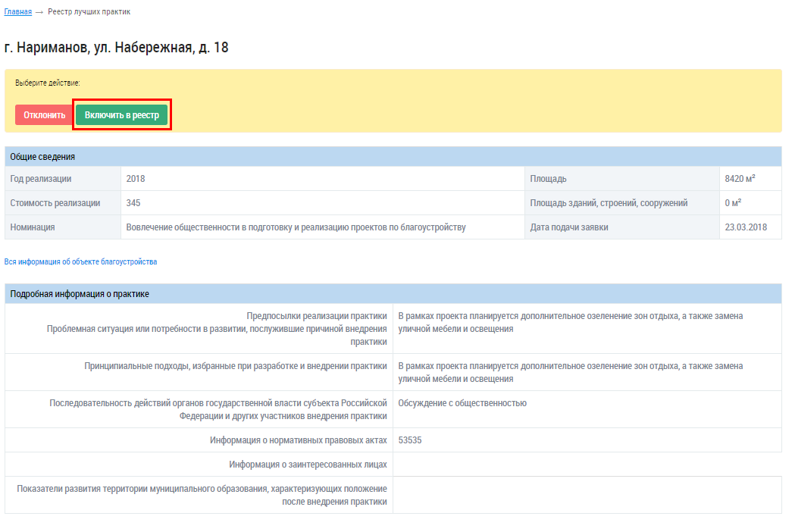The image size is (792, 532).
Task: Click the legal acts value '53535'
Action: point(410,440)
